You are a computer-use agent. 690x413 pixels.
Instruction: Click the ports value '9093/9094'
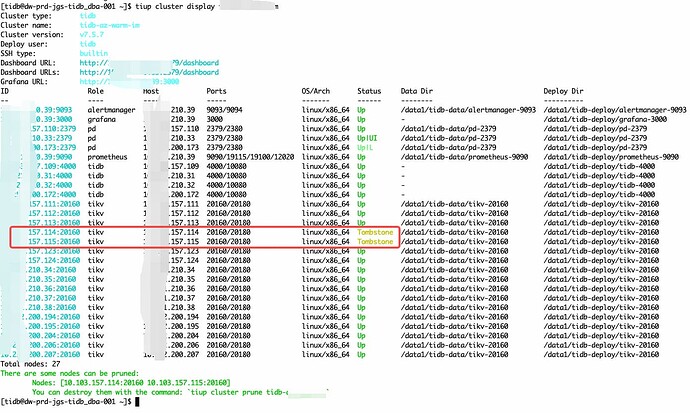224,110
